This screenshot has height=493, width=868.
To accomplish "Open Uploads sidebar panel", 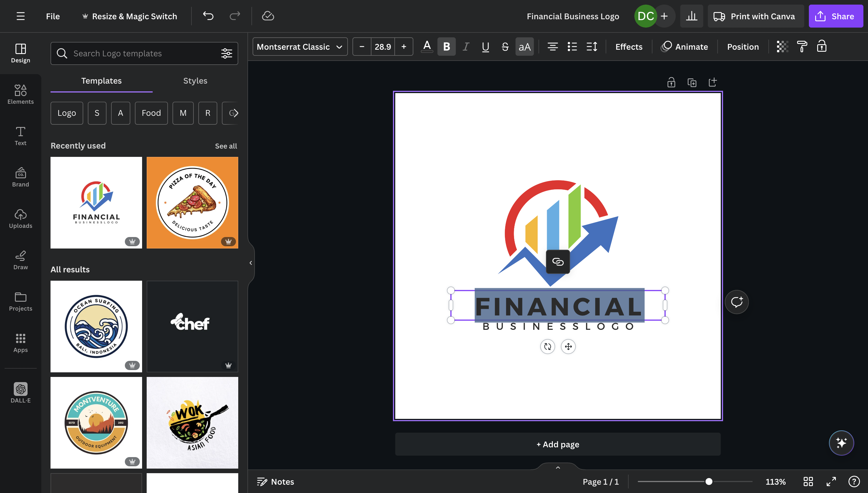I will pyautogui.click(x=21, y=218).
